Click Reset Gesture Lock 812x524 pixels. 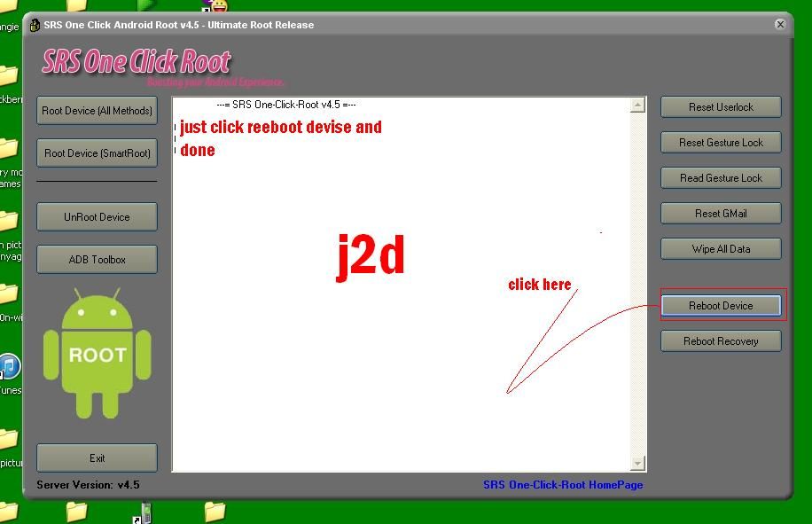tap(721, 143)
